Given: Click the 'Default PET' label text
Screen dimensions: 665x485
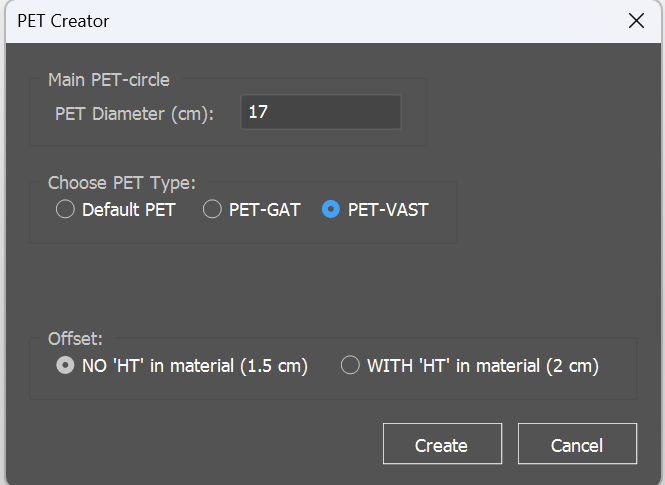Looking at the screenshot, I should [x=128, y=210].
